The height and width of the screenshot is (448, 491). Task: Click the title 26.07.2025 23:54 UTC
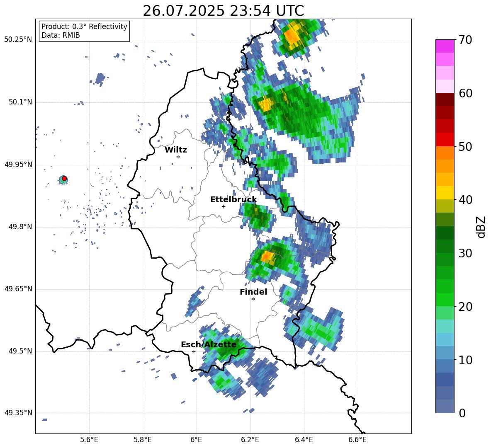[224, 11]
